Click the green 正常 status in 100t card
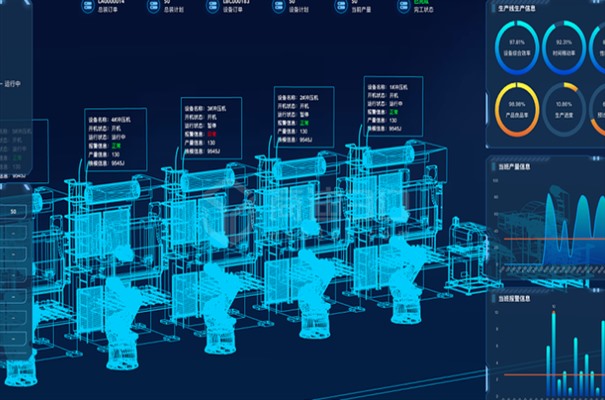 tap(393, 112)
